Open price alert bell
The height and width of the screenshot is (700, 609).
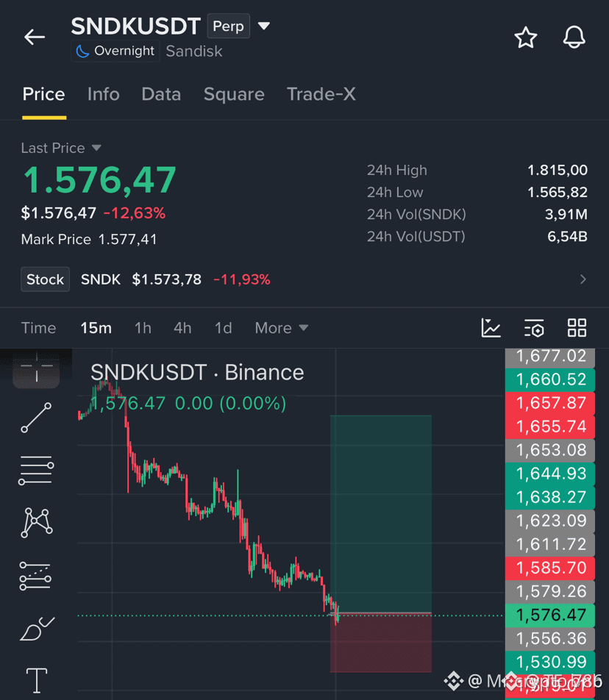[x=574, y=37]
